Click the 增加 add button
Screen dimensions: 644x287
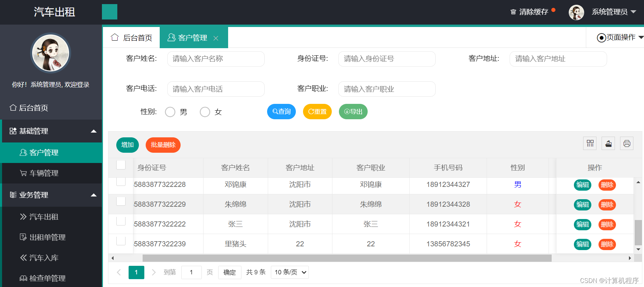pos(128,145)
